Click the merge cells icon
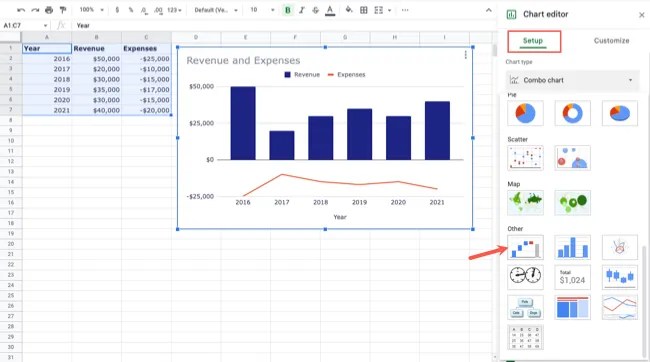 378,10
